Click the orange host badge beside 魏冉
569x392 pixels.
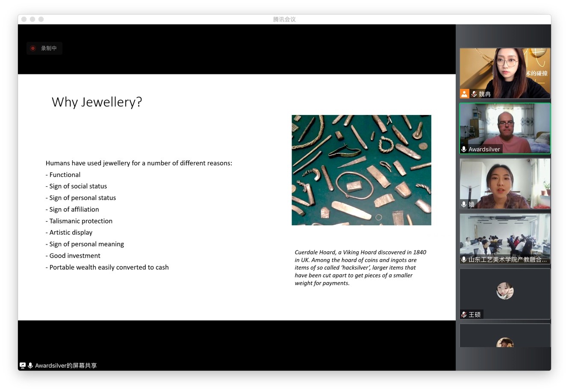pos(464,94)
